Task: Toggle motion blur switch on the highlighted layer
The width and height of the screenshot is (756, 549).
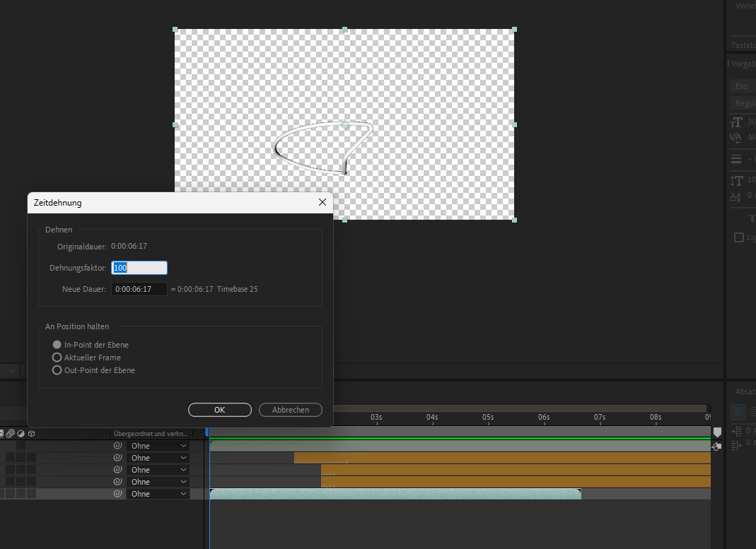Action: 10,494
